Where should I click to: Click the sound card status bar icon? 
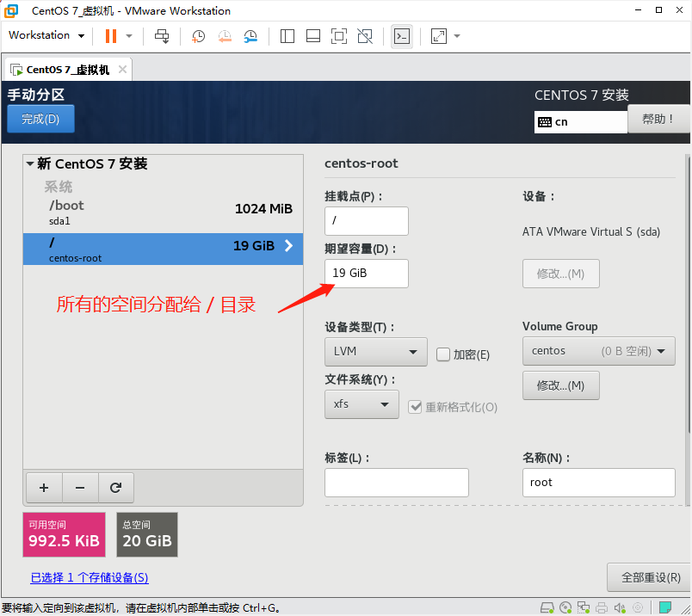(620, 608)
